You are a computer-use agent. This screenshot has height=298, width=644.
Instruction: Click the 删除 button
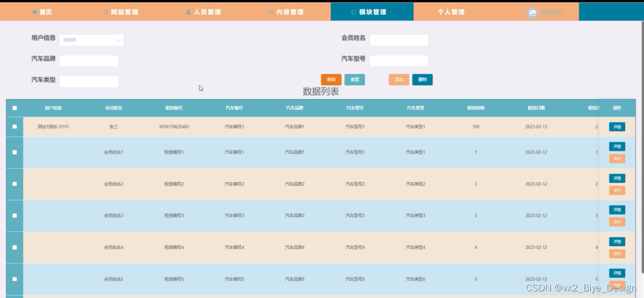[422, 80]
